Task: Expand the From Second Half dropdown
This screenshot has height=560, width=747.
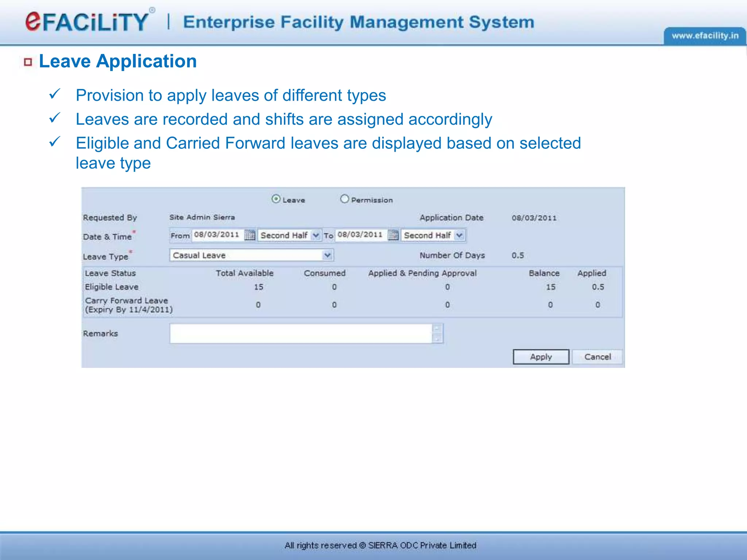Action: [x=316, y=235]
